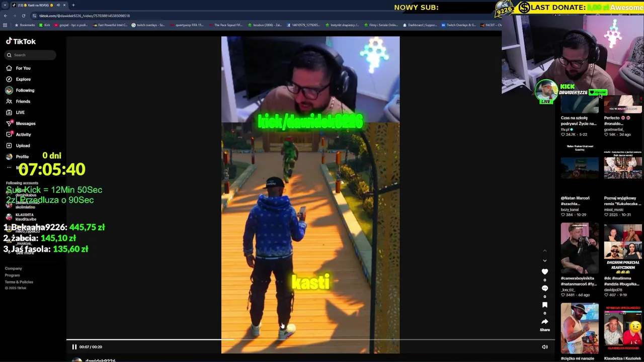Open the 'Perfecto' ronaldo video thumbnail
The height and width of the screenshot is (362, 644).
[x=623, y=105]
